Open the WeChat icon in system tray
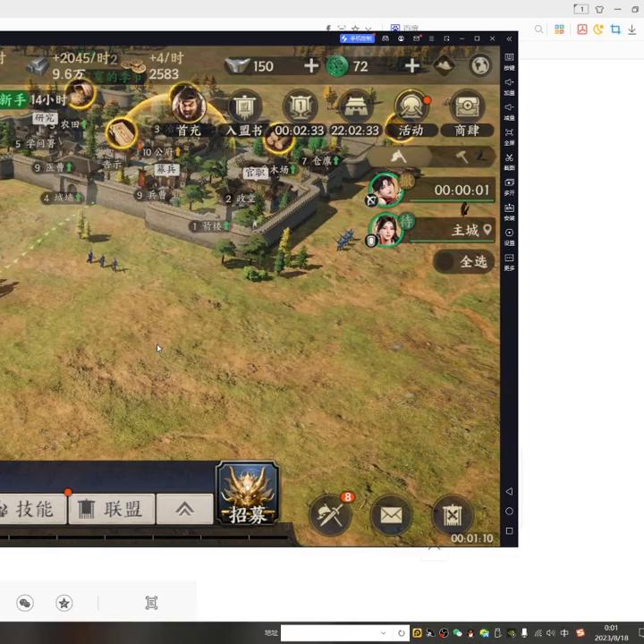 click(x=457, y=633)
